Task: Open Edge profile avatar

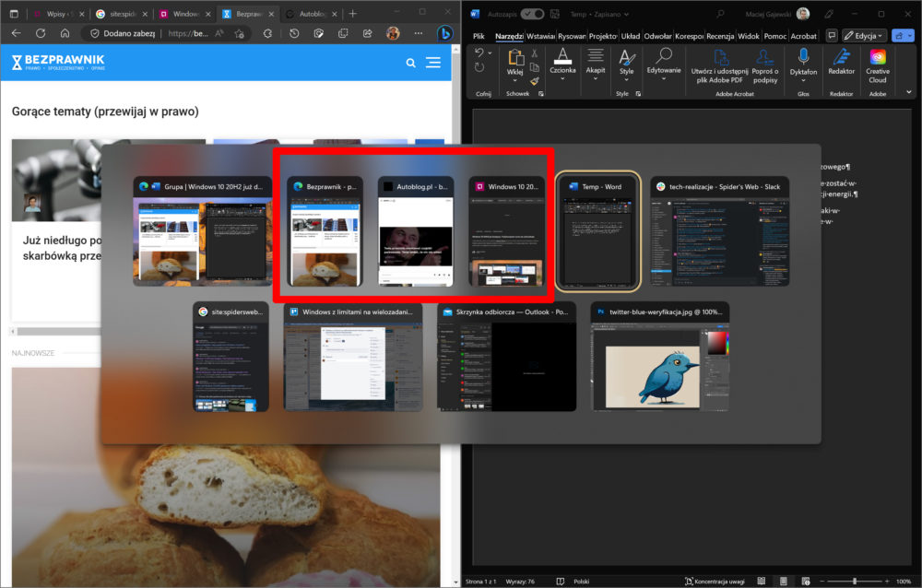Action: tap(393, 33)
